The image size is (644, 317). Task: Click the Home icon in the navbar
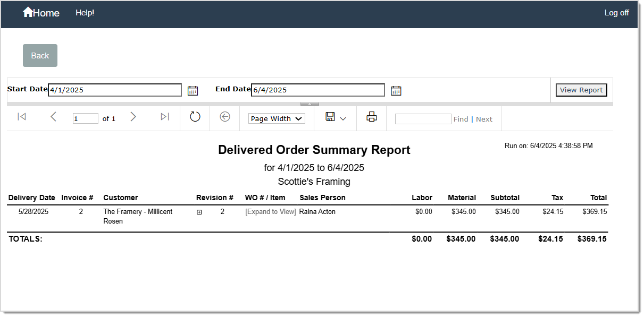[x=28, y=12]
